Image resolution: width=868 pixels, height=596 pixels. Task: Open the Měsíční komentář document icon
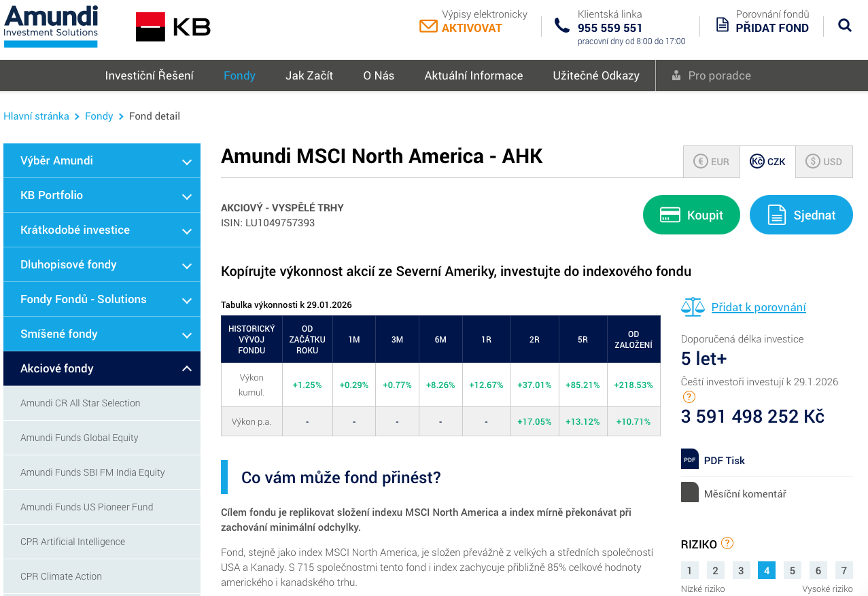tap(688, 492)
